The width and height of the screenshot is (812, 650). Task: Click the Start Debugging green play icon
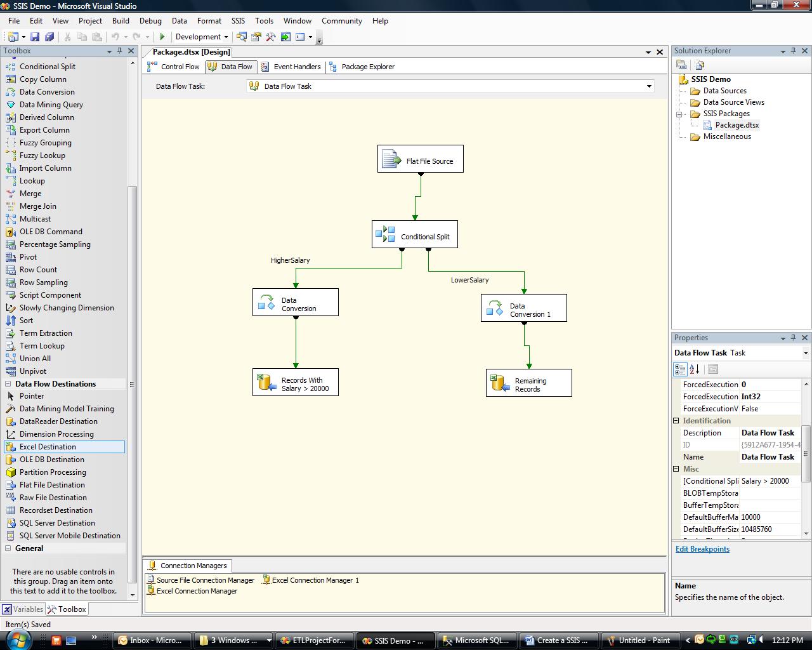coord(162,37)
